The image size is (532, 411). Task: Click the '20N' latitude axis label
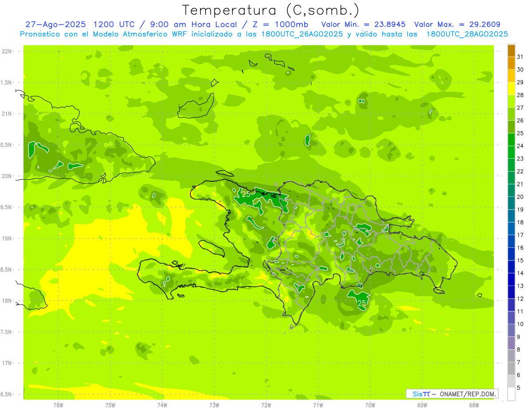7,176
